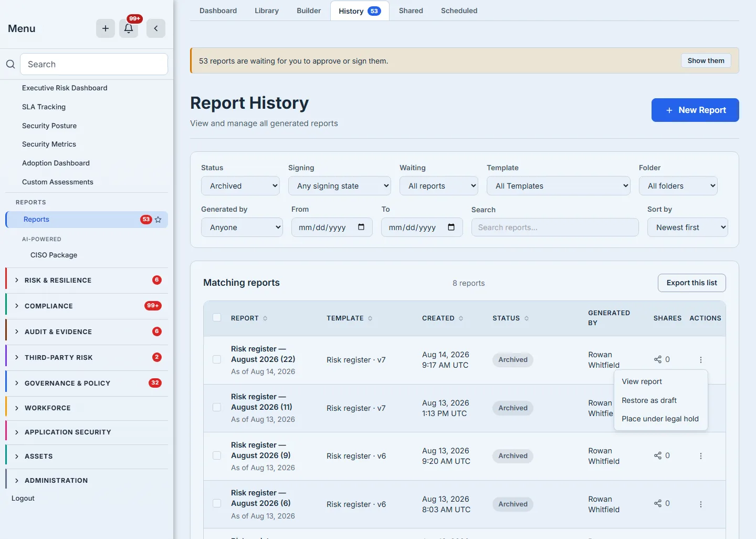Viewport: 756px width, 539px height.
Task: Choose View report from actions menu
Action: pyautogui.click(x=661, y=381)
